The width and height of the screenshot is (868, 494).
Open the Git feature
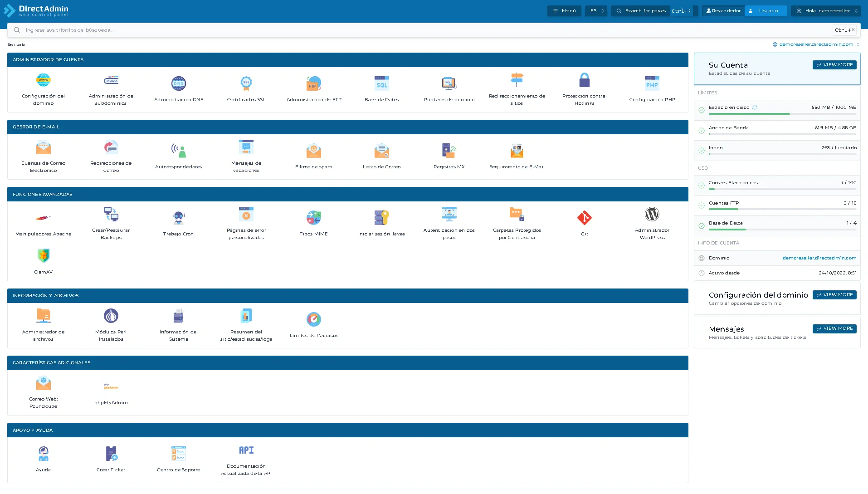click(585, 222)
